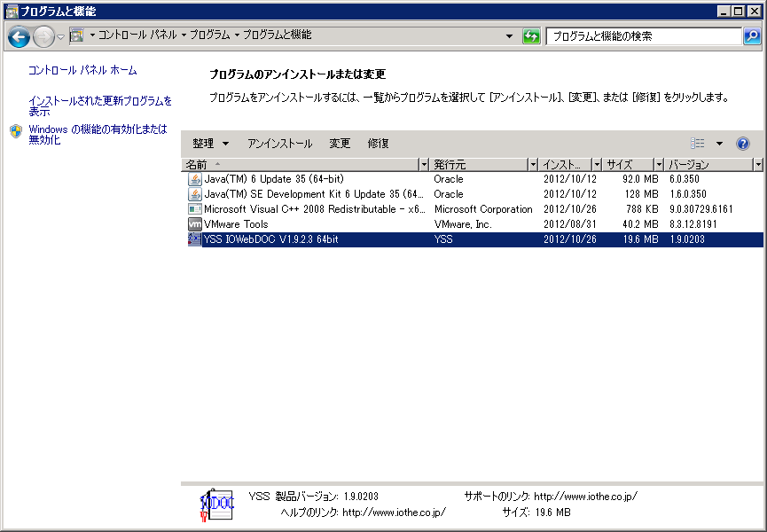
Task: Select Java(TM) SE Development Kit 6 entry
Action: pos(314,194)
